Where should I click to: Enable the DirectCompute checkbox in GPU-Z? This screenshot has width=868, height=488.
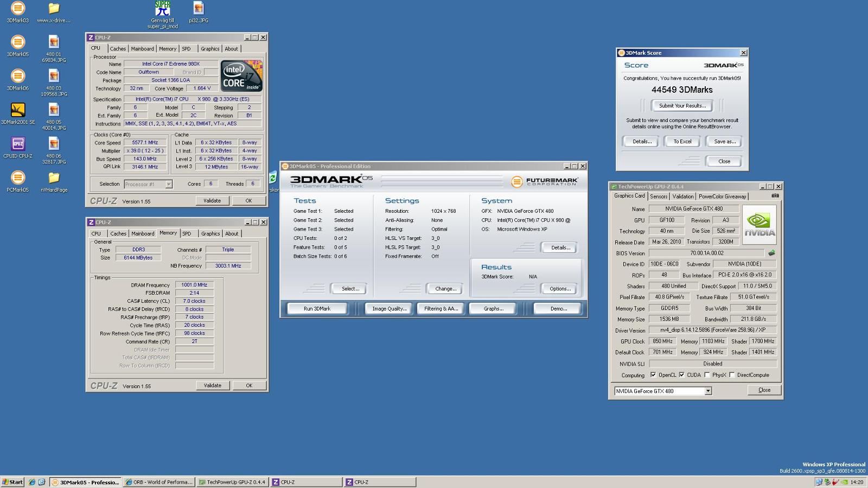732,375
